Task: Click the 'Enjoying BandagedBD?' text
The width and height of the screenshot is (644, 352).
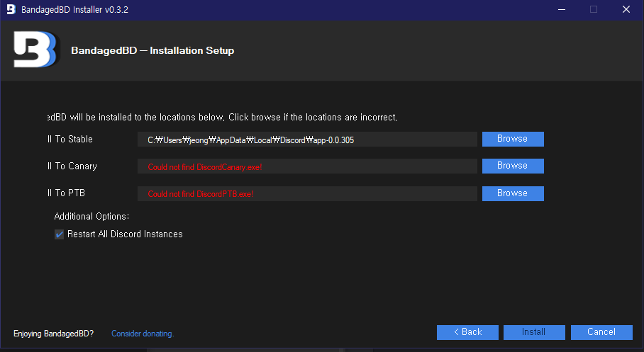Action: pyautogui.click(x=53, y=334)
